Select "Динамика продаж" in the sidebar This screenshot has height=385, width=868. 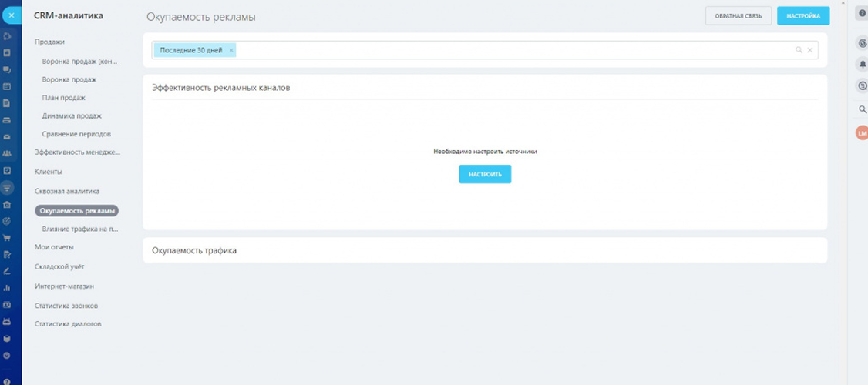(x=72, y=115)
